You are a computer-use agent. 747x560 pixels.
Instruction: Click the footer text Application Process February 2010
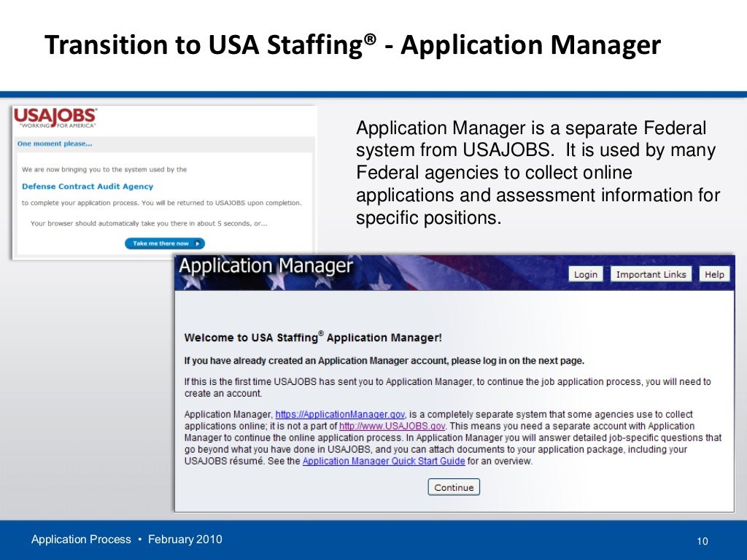(x=127, y=539)
